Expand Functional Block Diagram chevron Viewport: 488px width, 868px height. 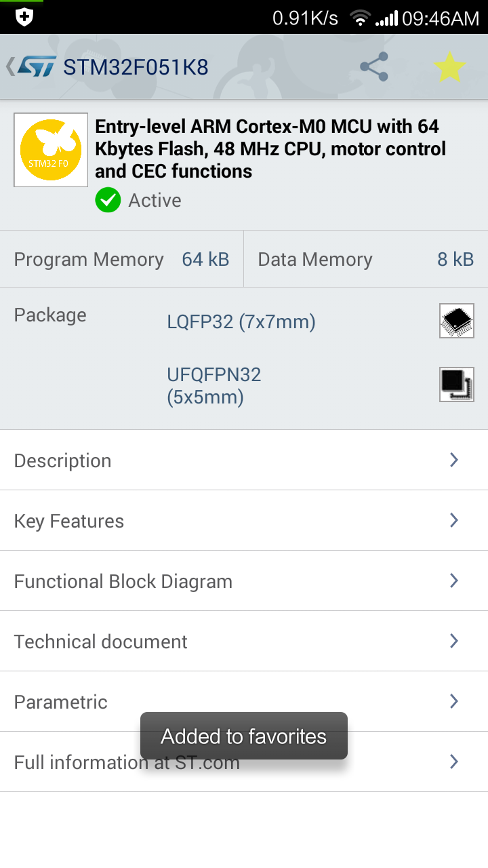tap(454, 580)
